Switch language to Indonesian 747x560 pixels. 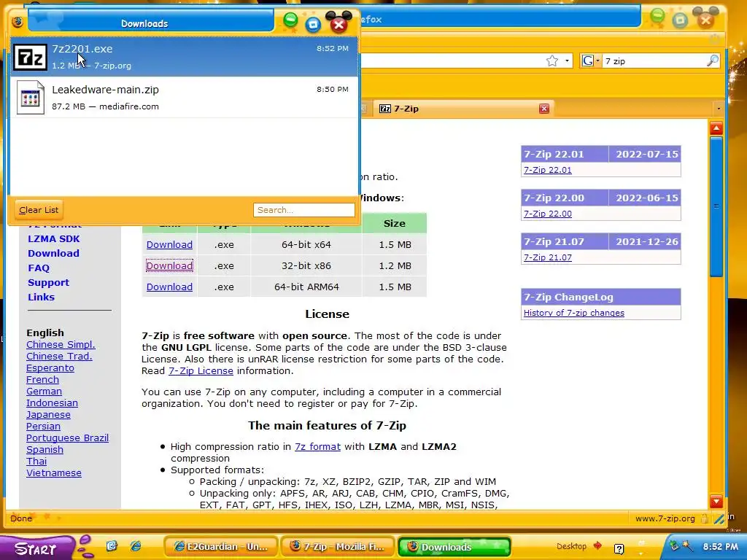[52, 402]
